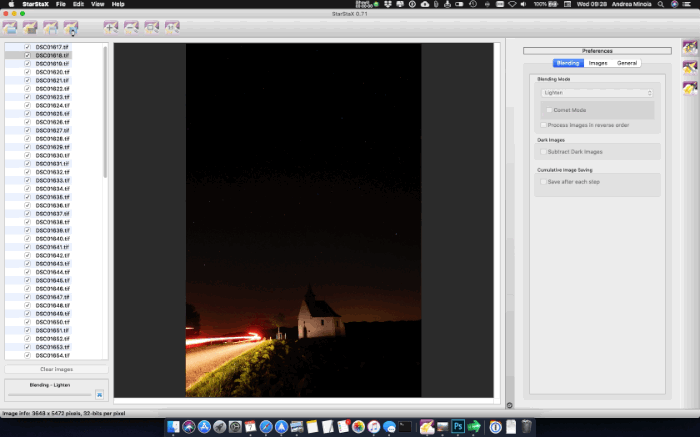This screenshot has height=437, width=700.
Task: Select the DSC01647.tif file row
Action: click(x=38, y=297)
